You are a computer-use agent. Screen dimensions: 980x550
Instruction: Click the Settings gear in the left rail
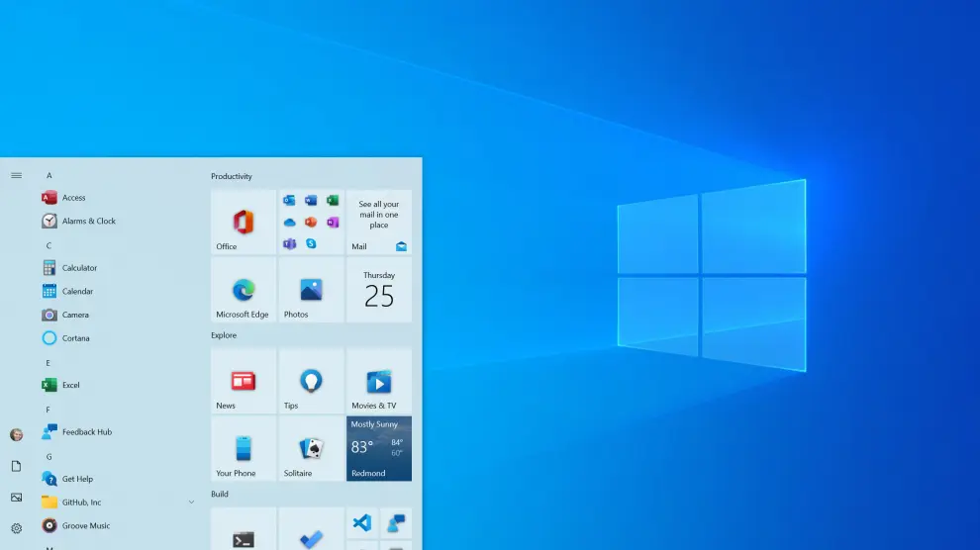[x=16, y=528]
